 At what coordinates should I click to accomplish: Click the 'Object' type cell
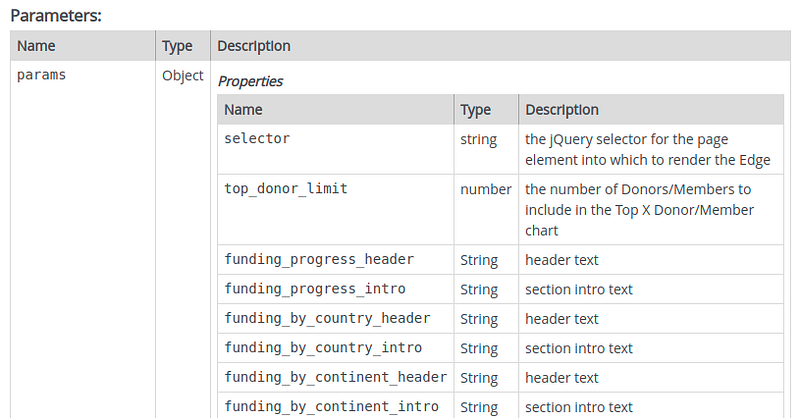183,75
